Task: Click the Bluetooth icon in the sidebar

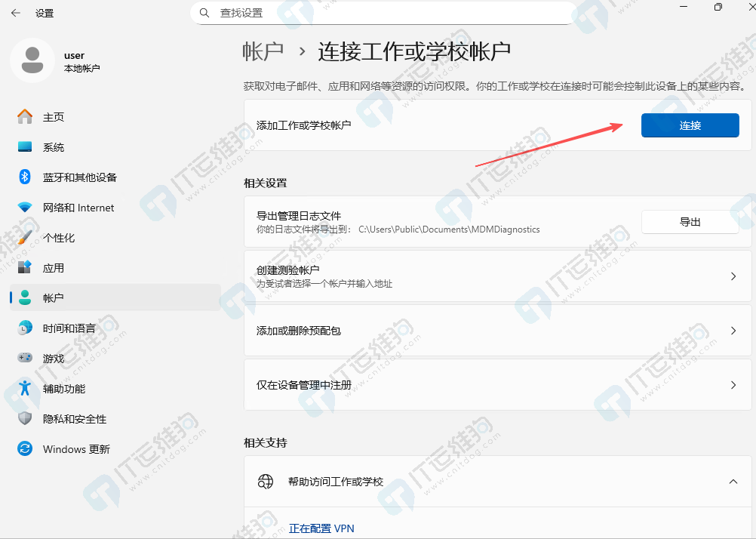Action: [x=25, y=177]
